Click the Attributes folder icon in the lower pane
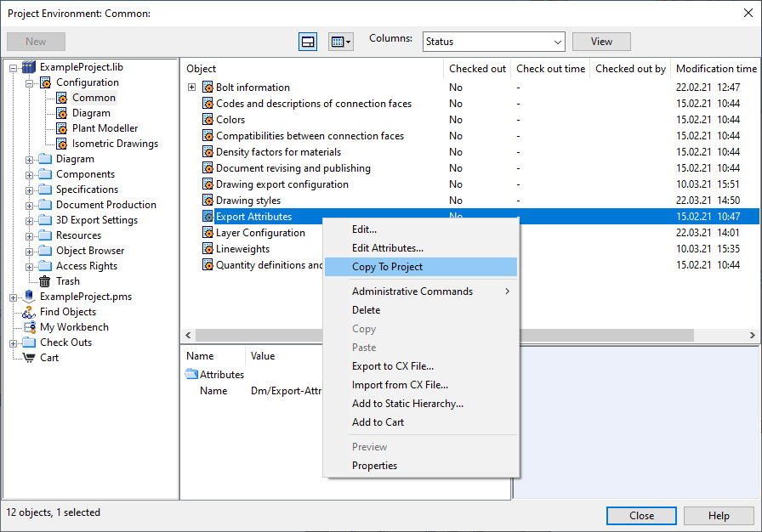The image size is (762, 532). 191,375
